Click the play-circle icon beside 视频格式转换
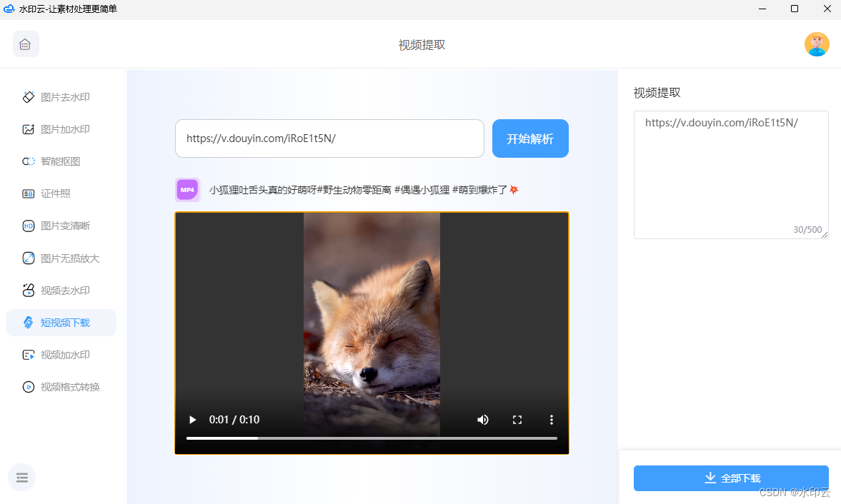The width and height of the screenshot is (841, 504). point(29,387)
